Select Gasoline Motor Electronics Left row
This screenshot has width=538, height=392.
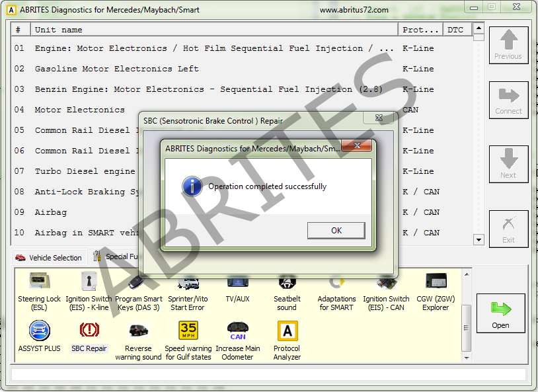point(241,69)
